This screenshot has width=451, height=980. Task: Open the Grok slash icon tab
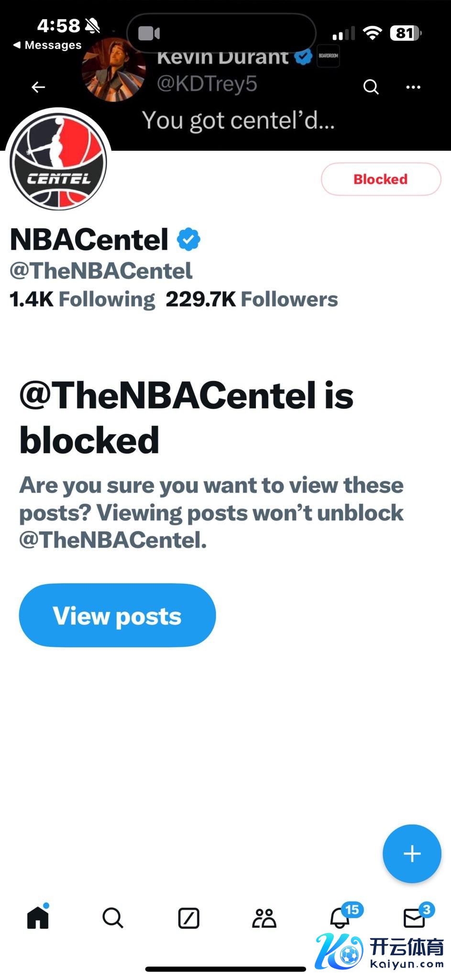pos(188,918)
